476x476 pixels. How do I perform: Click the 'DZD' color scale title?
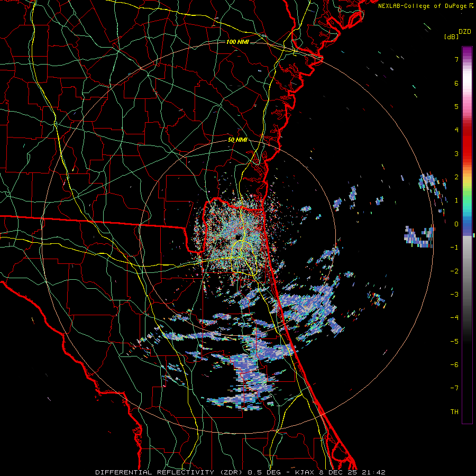[465, 32]
